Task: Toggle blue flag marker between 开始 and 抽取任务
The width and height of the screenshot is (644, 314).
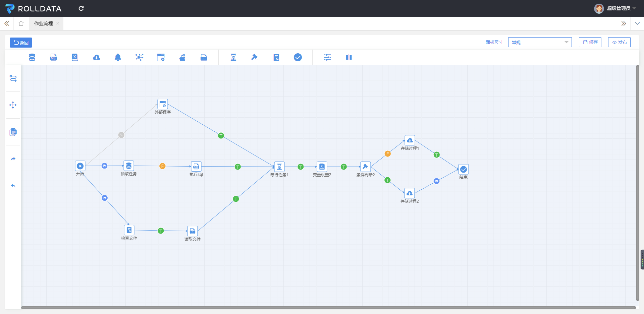Action: click(x=105, y=166)
